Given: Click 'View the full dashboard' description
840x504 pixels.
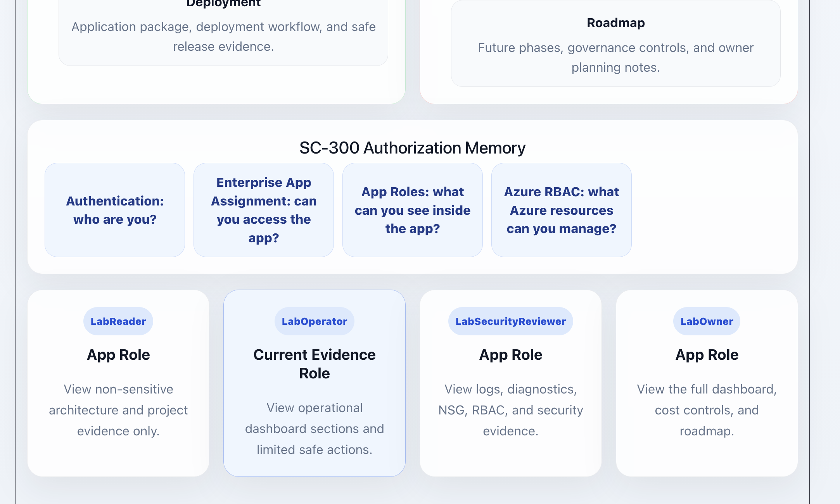Looking at the screenshot, I should pos(707,410).
